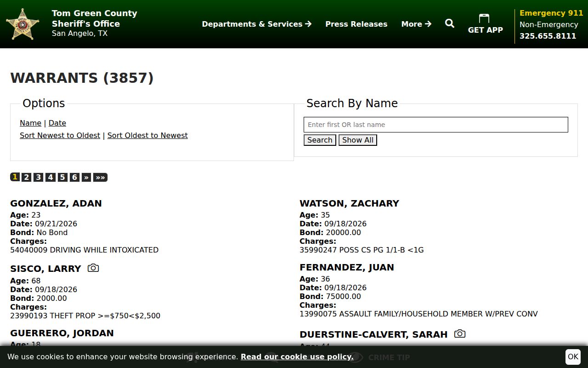The height and width of the screenshot is (368, 588).
Task: Click the Emergency 911 text
Action: [x=551, y=13]
